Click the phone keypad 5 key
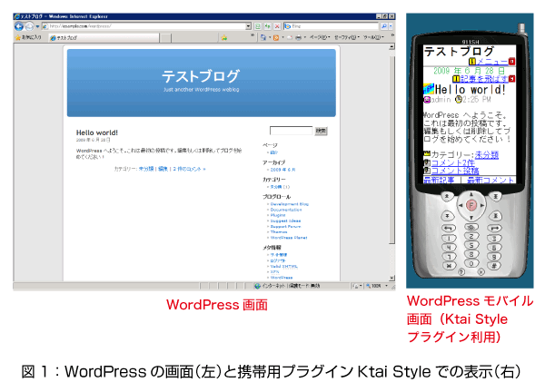The width and height of the screenshot is (545, 392). [x=471, y=245]
